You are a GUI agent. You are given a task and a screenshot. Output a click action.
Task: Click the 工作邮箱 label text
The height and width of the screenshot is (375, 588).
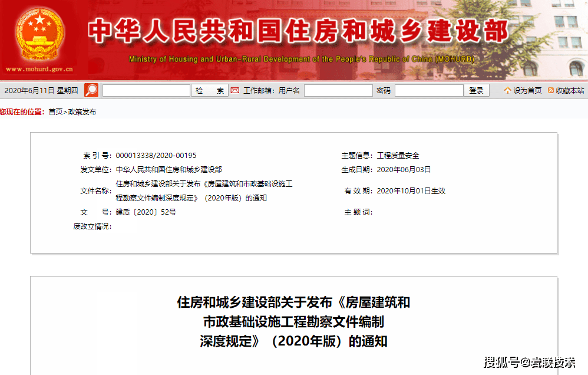[x=259, y=90]
